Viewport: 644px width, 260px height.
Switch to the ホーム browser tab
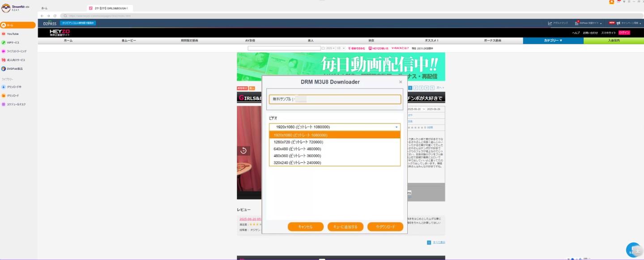45,8
